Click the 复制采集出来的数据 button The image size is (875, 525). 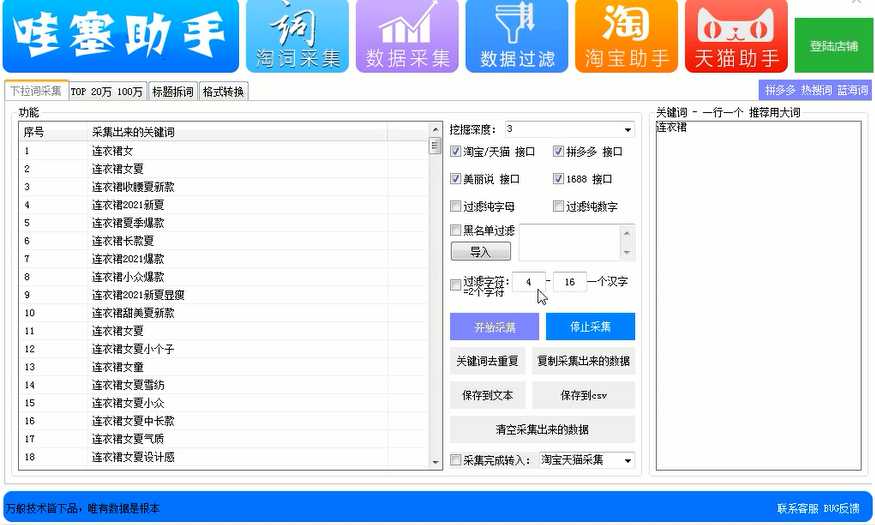[x=583, y=361]
